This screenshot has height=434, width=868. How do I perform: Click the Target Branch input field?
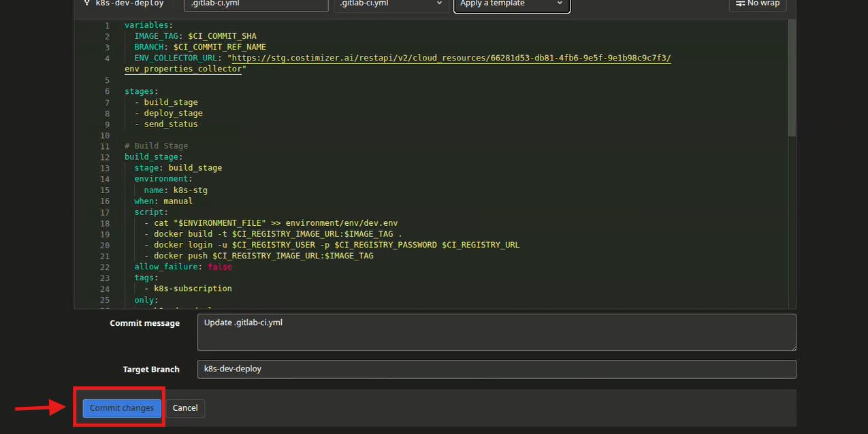click(496, 369)
